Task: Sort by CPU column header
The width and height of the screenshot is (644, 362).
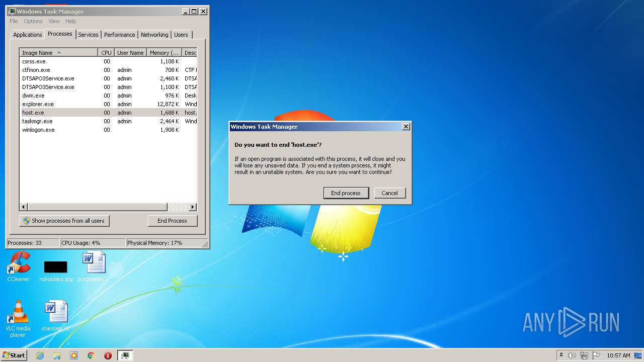Action: 106,53
